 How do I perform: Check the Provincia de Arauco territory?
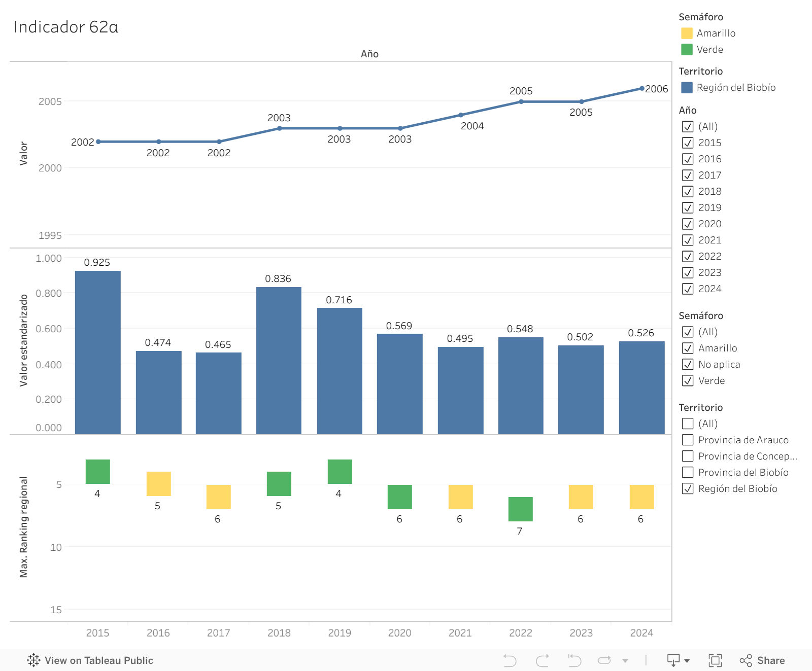(688, 440)
